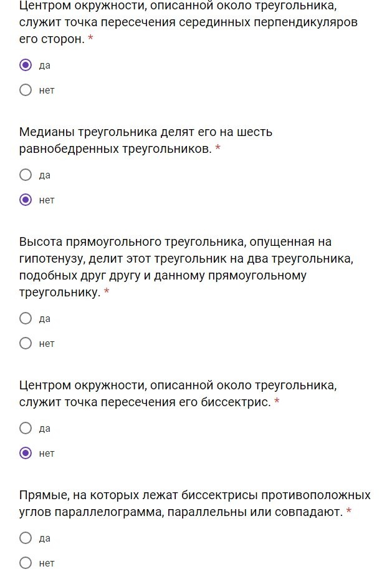Click question text about серединных перпендикуляров
This screenshot has width=392, height=584.
coord(187,23)
